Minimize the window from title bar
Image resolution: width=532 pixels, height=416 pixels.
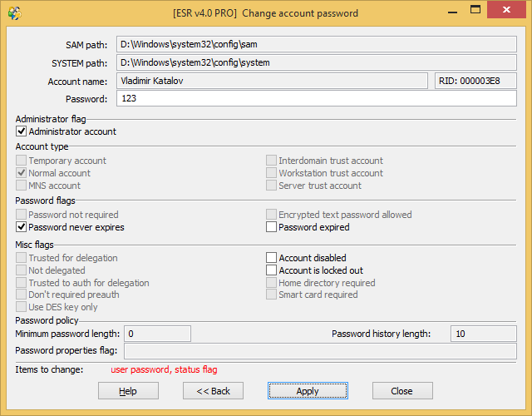click(x=452, y=11)
